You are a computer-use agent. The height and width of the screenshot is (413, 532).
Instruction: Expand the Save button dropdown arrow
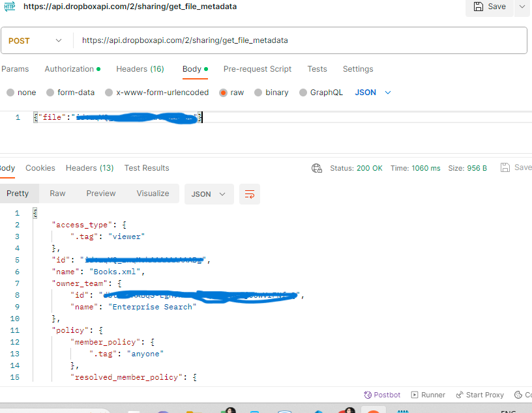[522, 8]
